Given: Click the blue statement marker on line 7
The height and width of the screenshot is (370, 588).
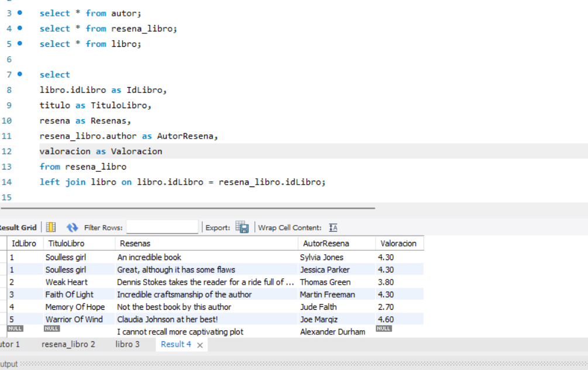Looking at the screenshot, I should 20,74.
